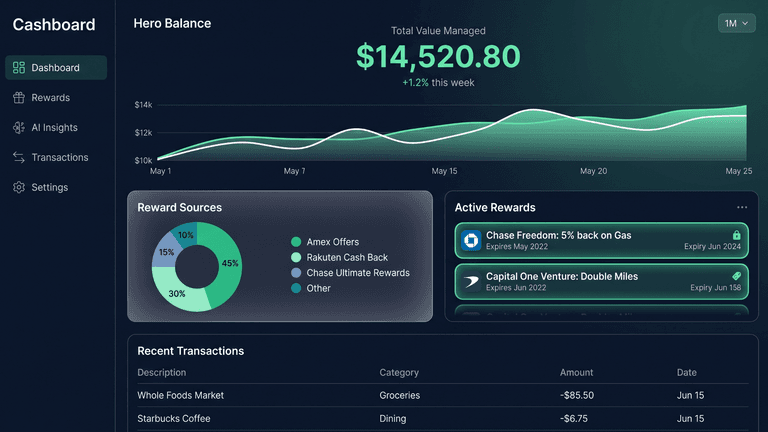Sort by the Description column header

tap(162, 372)
